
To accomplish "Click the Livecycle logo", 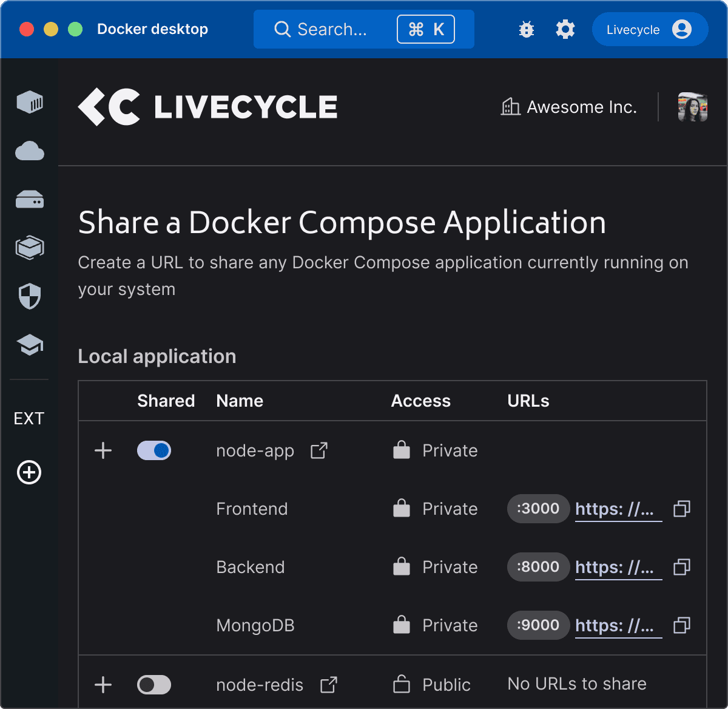I will (x=207, y=107).
